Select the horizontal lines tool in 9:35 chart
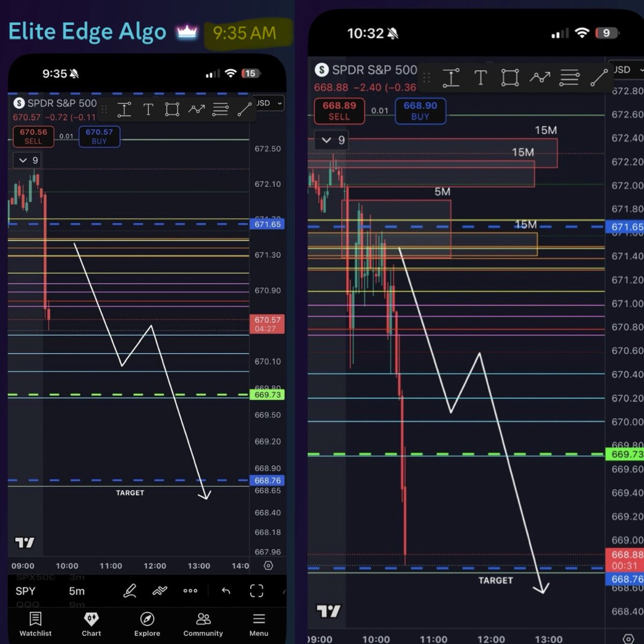Screen dimensions: 644x644 tap(220, 109)
